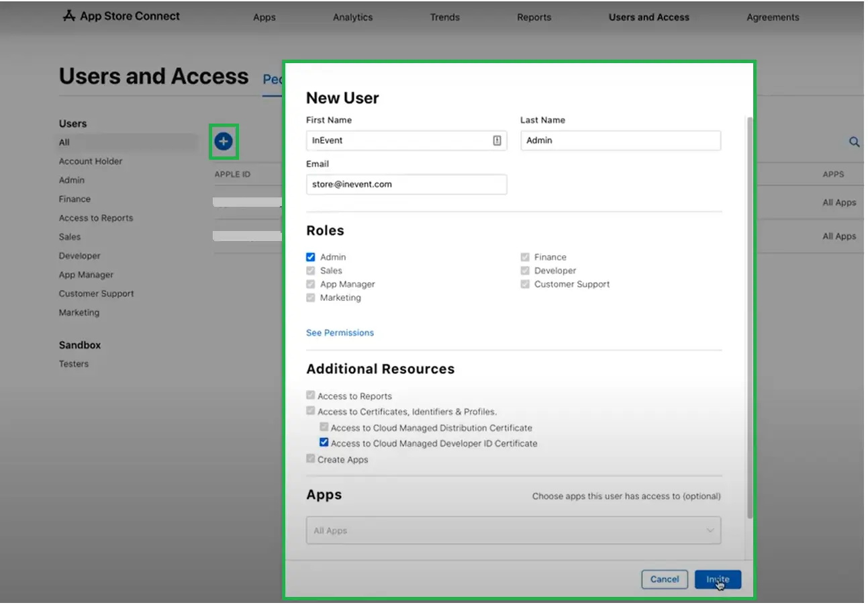This screenshot has width=868, height=605.
Task: Select Marketing filter in Users sidebar
Action: (x=79, y=312)
